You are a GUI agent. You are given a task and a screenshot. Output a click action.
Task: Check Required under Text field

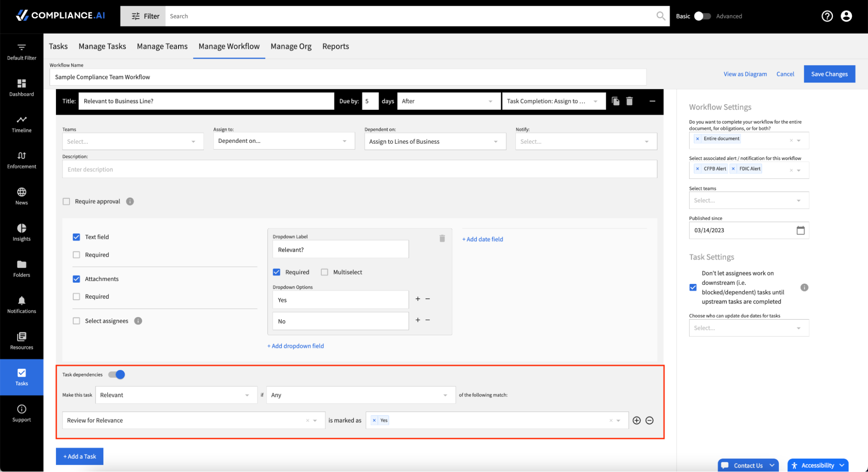tap(76, 255)
